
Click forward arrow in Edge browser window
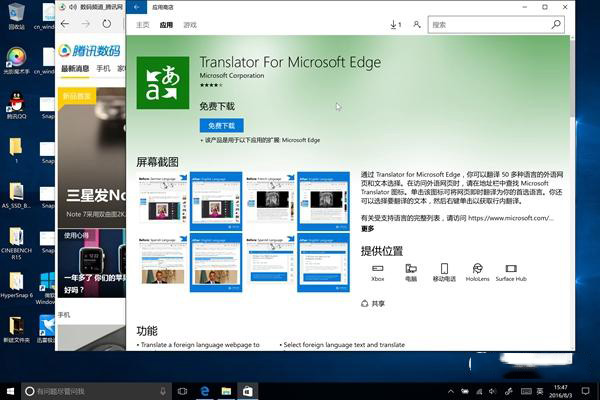pyautogui.click(x=86, y=24)
